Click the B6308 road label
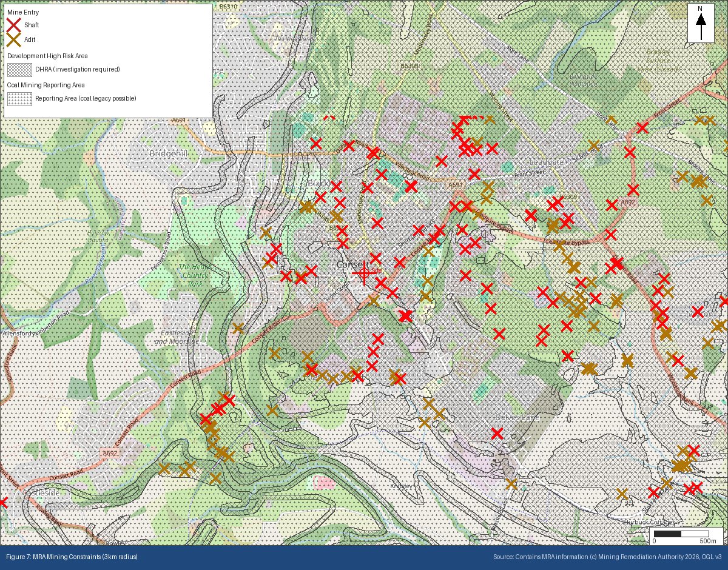Image resolution: width=728 pixels, height=570 pixels. 410,65
